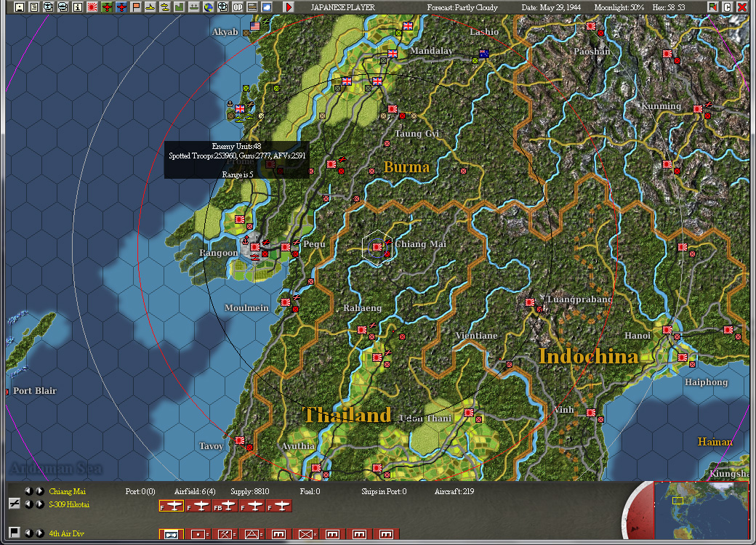Go to previous air unit before S-309 Hikotai

29,504
